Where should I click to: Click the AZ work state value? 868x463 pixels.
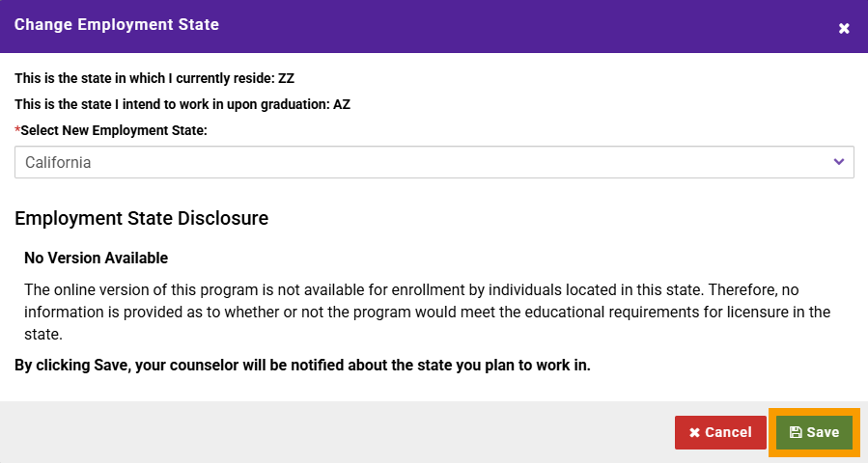click(x=342, y=104)
